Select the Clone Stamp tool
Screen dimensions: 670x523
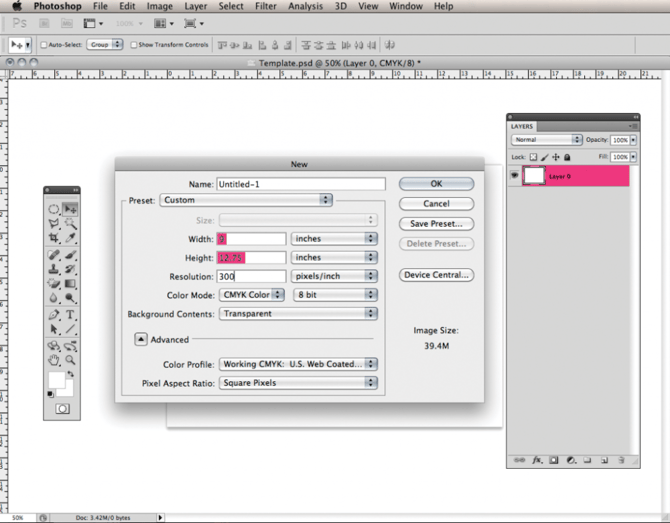(53, 269)
